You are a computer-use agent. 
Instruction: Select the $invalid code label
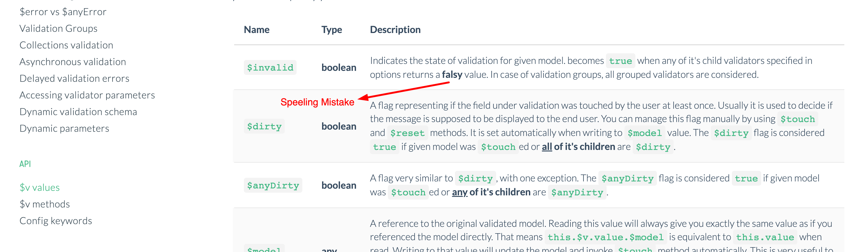[270, 67]
